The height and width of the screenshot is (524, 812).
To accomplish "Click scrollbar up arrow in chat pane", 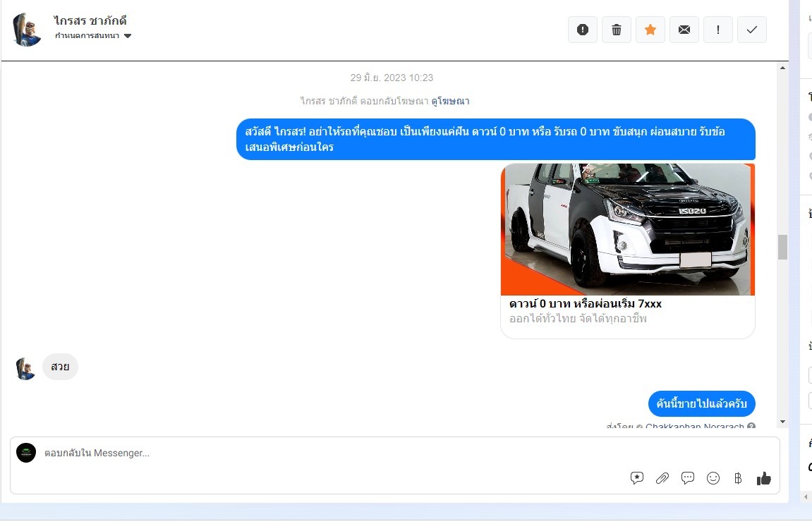I will [782, 68].
